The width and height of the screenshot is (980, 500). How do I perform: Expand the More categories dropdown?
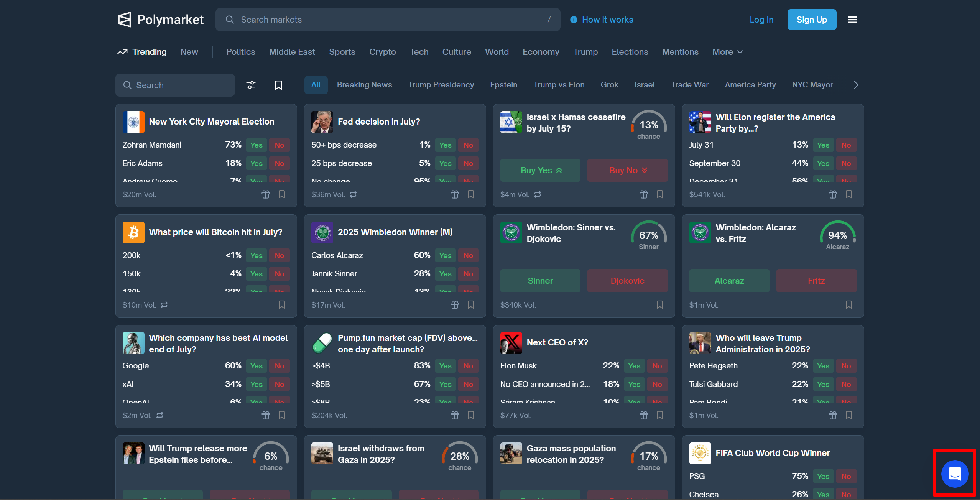click(727, 52)
